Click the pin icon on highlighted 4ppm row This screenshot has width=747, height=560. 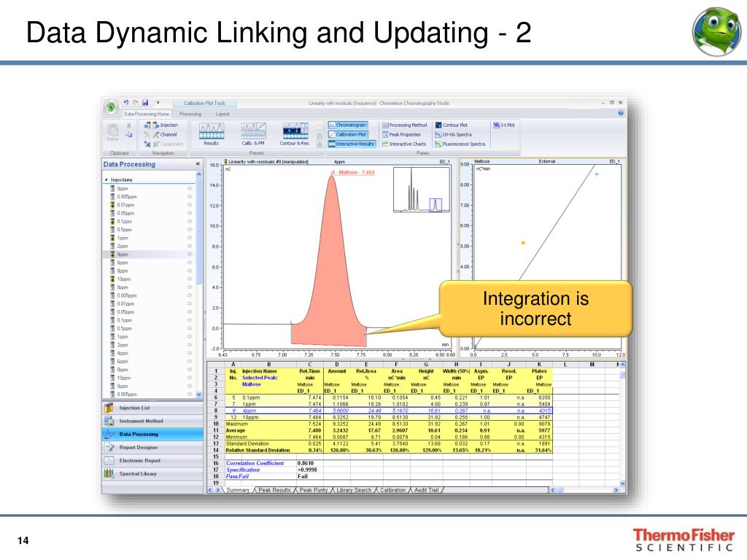pyautogui.click(x=190, y=254)
